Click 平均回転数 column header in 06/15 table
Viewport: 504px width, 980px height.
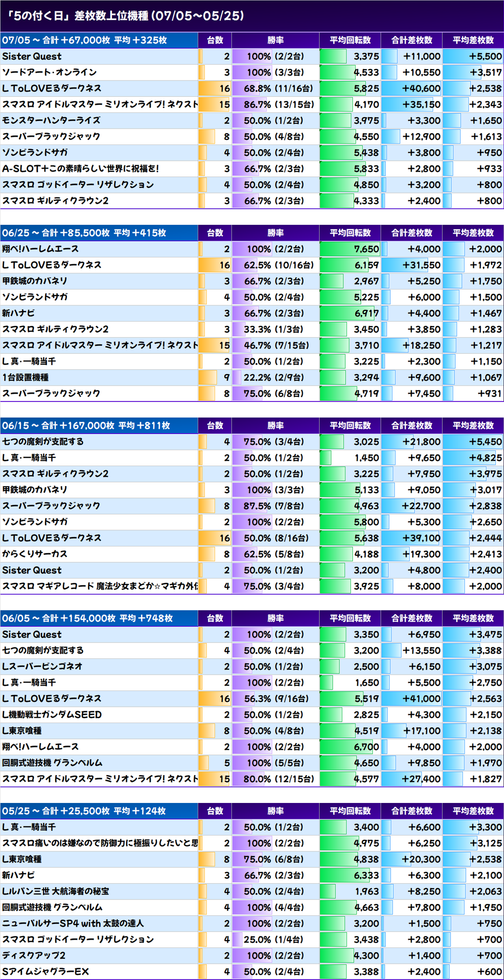pyautogui.click(x=350, y=425)
